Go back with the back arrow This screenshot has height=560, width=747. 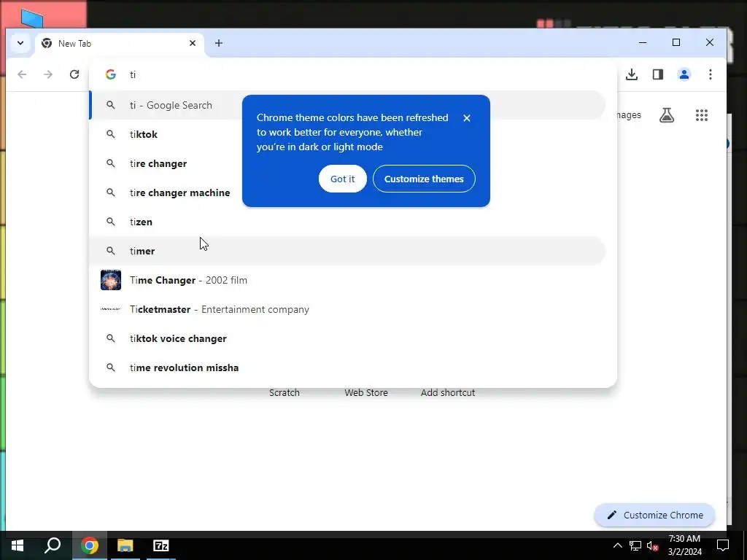[x=22, y=74]
